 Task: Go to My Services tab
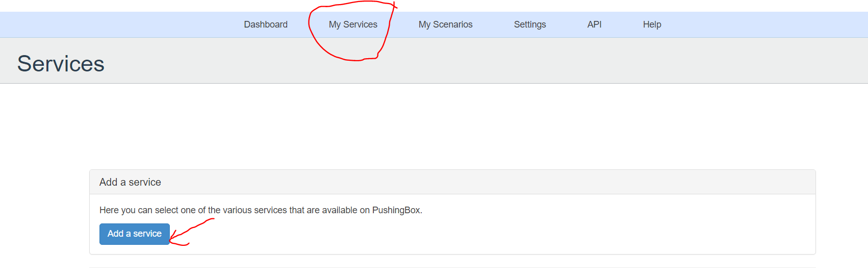[x=353, y=24]
